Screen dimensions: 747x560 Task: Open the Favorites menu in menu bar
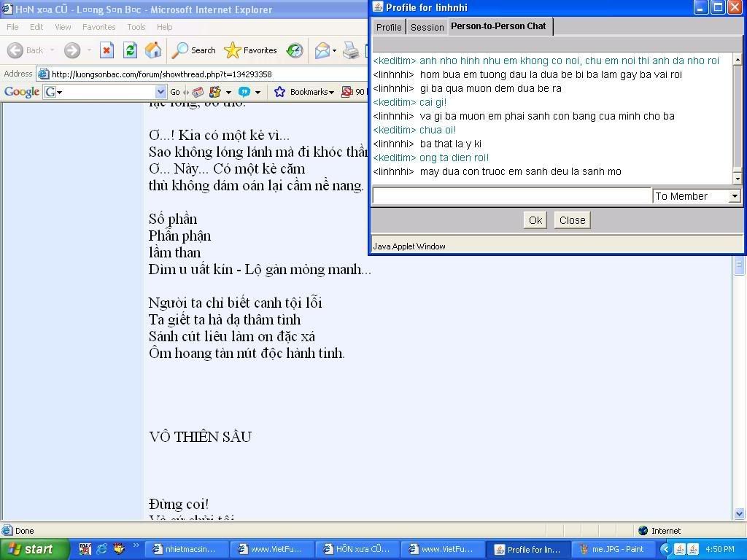point(98,27)
